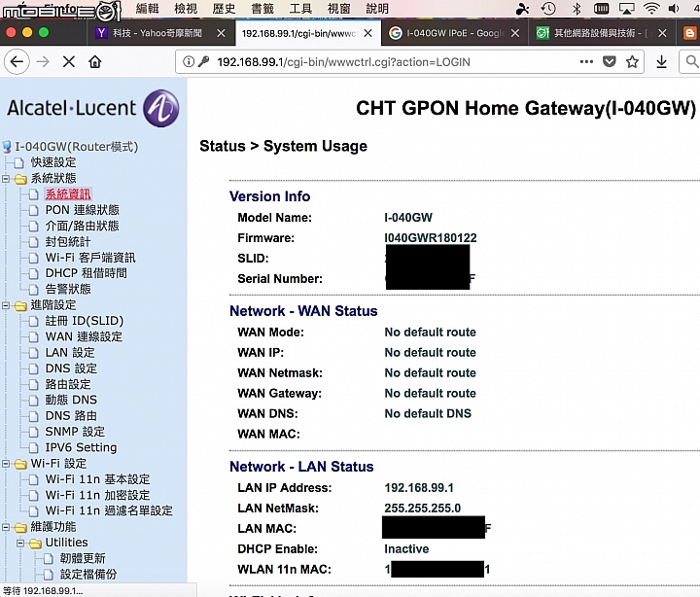Bookmark this page with the star icon

[x=632, y=61]
